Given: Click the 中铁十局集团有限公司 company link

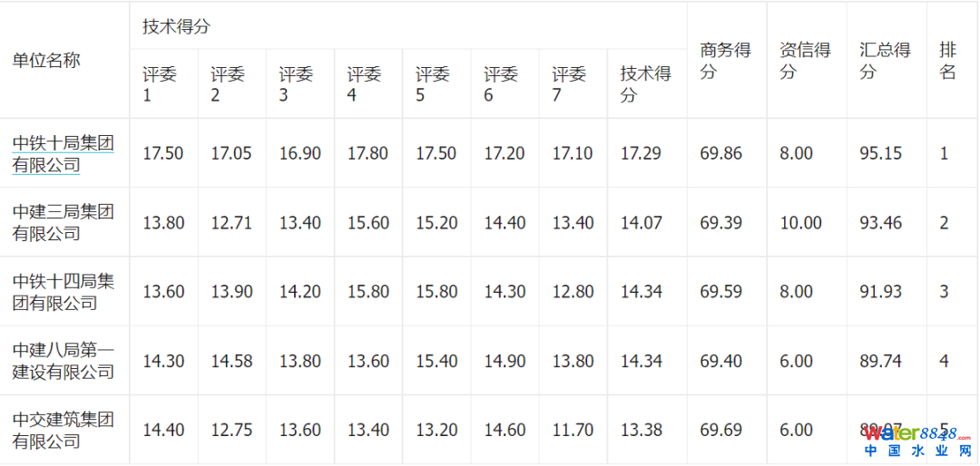Looking at the screenshot, I should 64,153.
